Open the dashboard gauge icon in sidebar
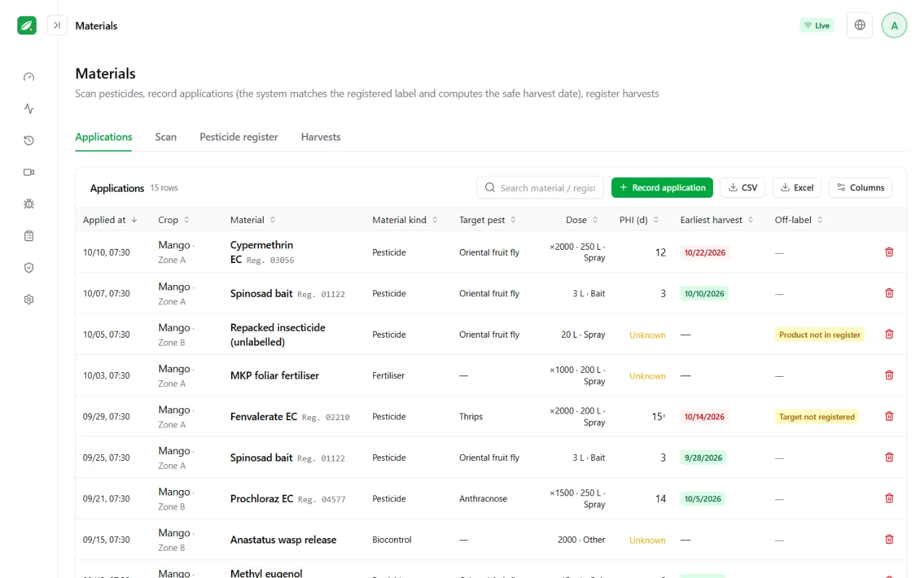Screen dimensions: 924x578 (29, 77)
